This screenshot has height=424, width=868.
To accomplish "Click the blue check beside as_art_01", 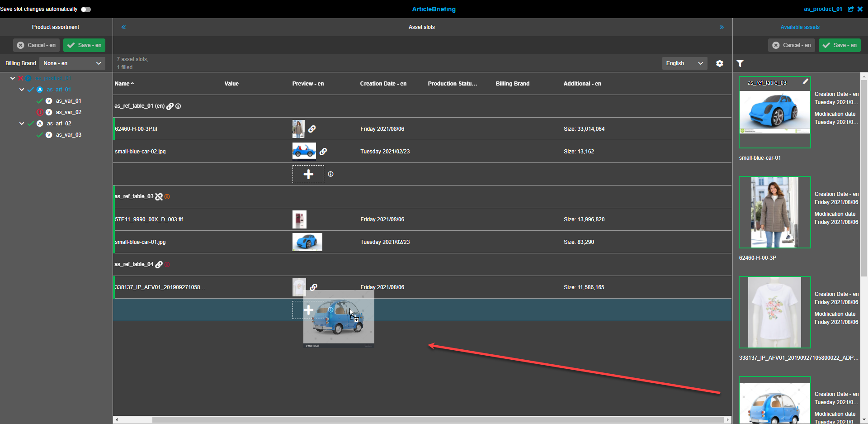I will click(30, 89).
